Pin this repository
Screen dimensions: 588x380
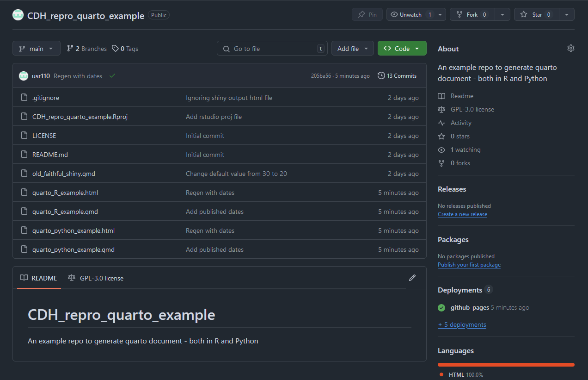coord(367,14)
